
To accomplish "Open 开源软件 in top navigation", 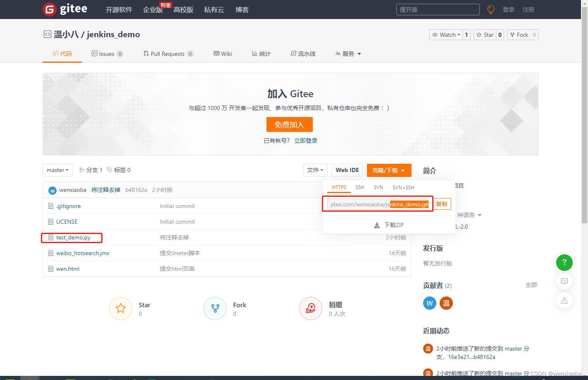I will tap(119, 10).
